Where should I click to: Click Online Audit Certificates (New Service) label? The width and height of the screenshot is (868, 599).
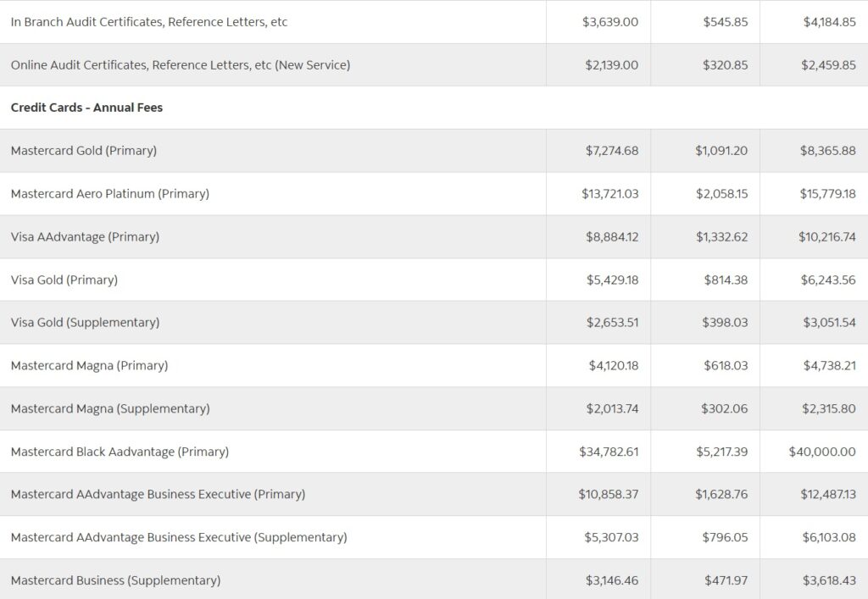181,64
